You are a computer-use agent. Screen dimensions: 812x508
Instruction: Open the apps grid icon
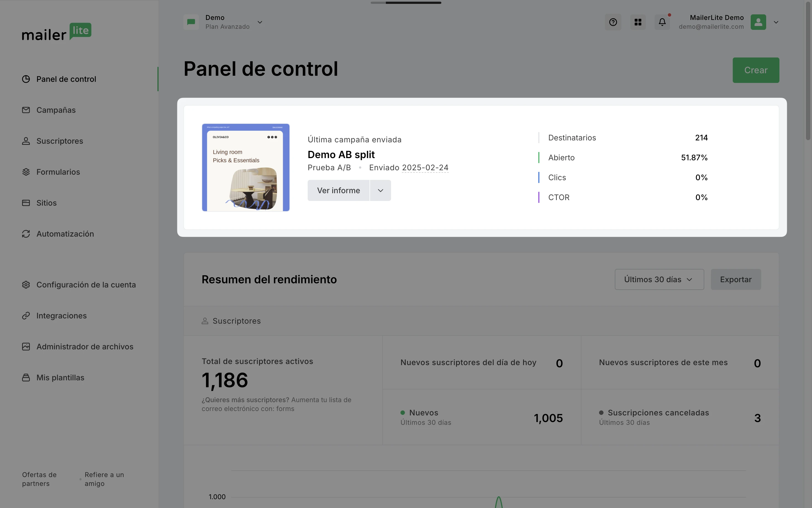coord(638,22)
